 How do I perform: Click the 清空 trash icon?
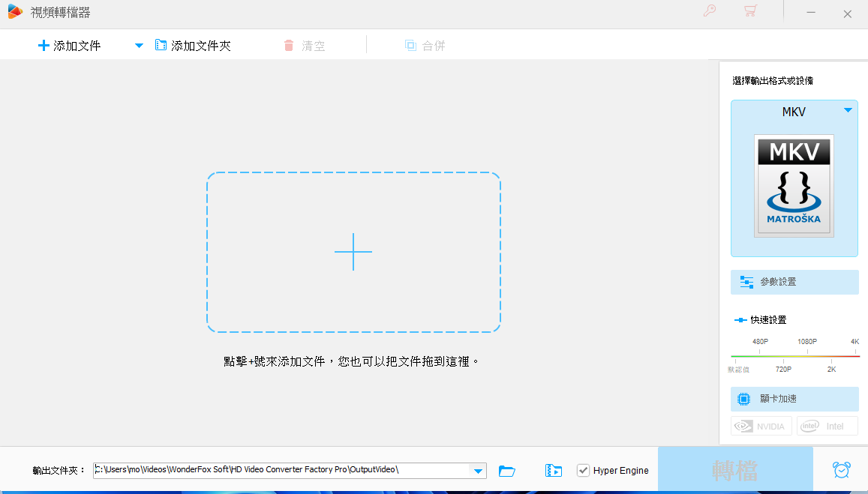pyautogui.click(x=288, y=46)
